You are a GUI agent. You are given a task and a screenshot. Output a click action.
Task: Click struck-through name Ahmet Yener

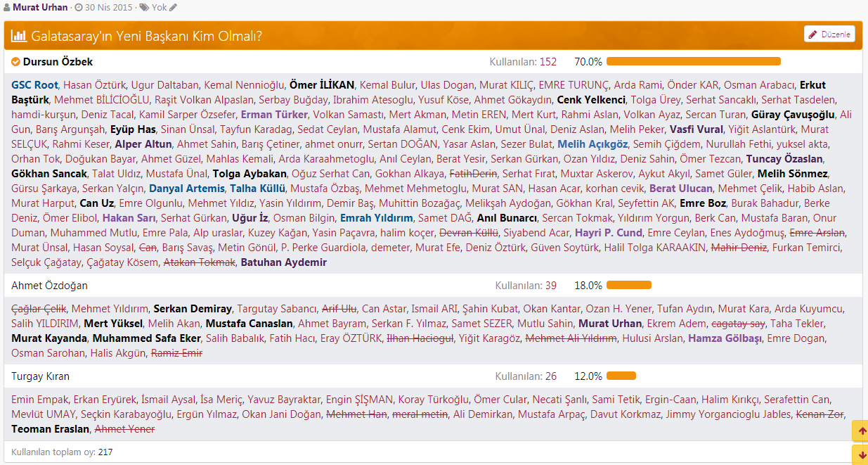[x=124, y=429]
